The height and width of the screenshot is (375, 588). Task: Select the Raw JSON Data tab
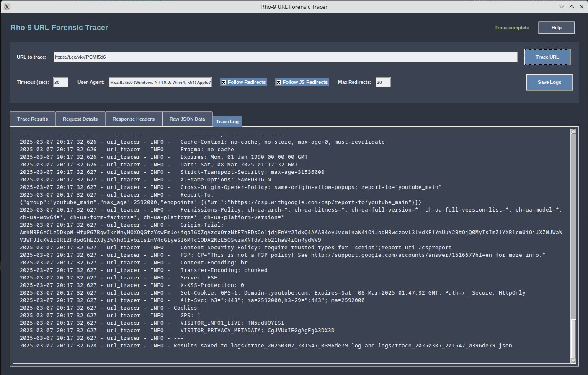(187, 119)
